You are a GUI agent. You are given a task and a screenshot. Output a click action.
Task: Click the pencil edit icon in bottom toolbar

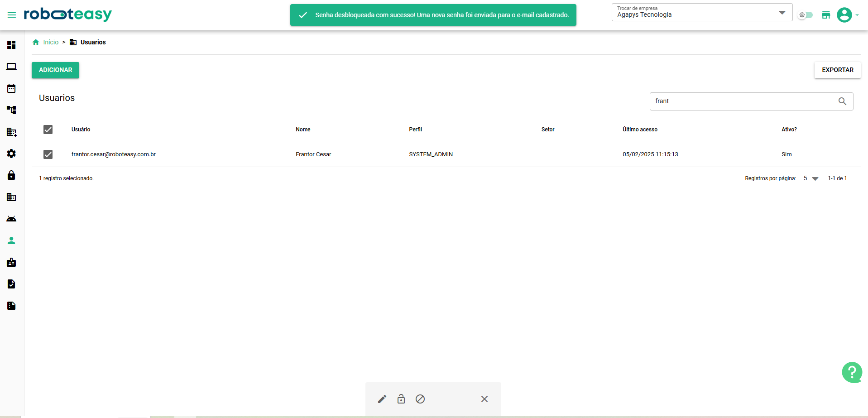pos(382,399)
